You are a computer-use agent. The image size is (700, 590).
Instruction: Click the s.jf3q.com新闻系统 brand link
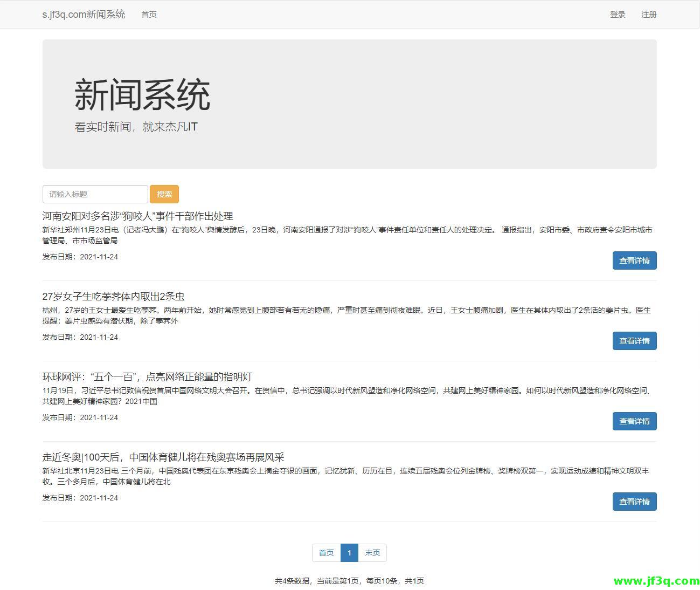click(84, 15)
